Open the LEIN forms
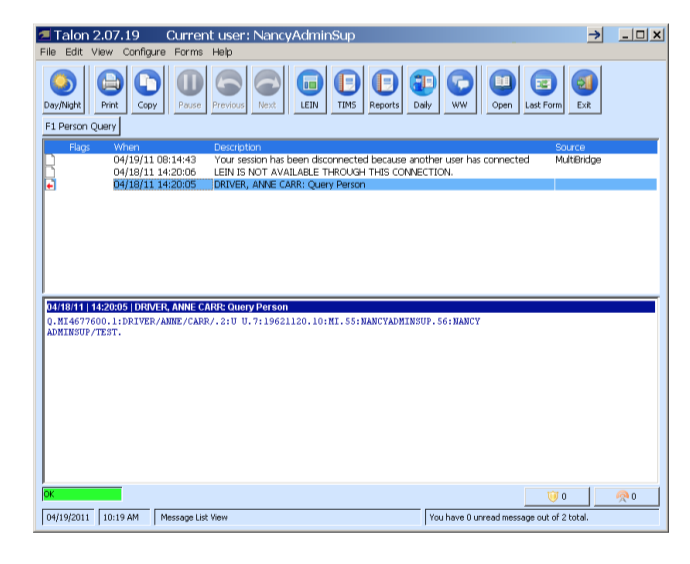The image size is (690, 564). point(310,90)
